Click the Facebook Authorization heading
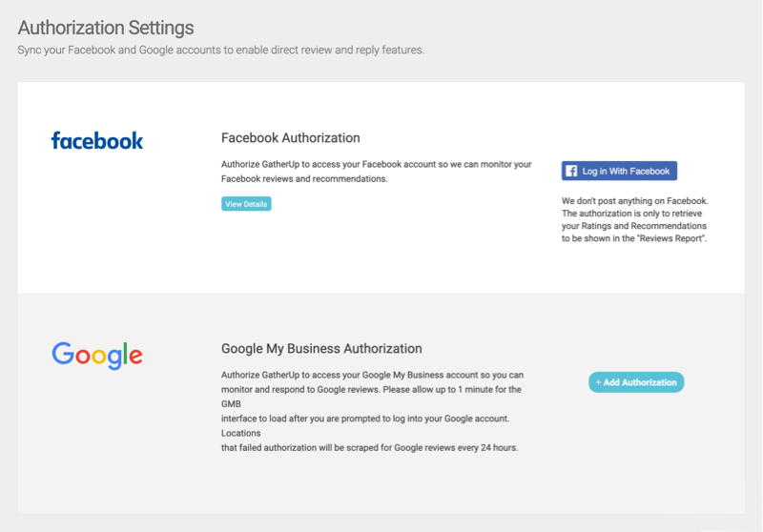The width and height of the screenshot is (763, 532). (291, 138)
